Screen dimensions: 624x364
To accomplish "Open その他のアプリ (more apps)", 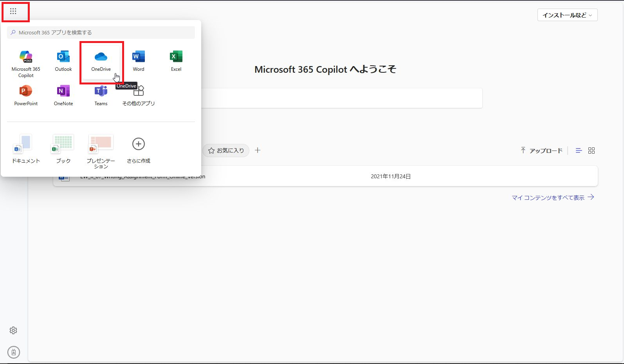I will [139, 96].
